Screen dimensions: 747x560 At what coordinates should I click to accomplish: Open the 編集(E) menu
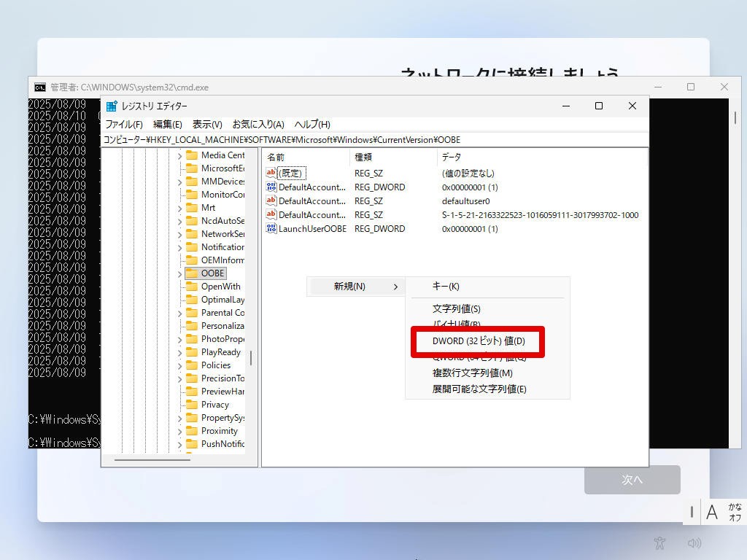pos(168,124)
